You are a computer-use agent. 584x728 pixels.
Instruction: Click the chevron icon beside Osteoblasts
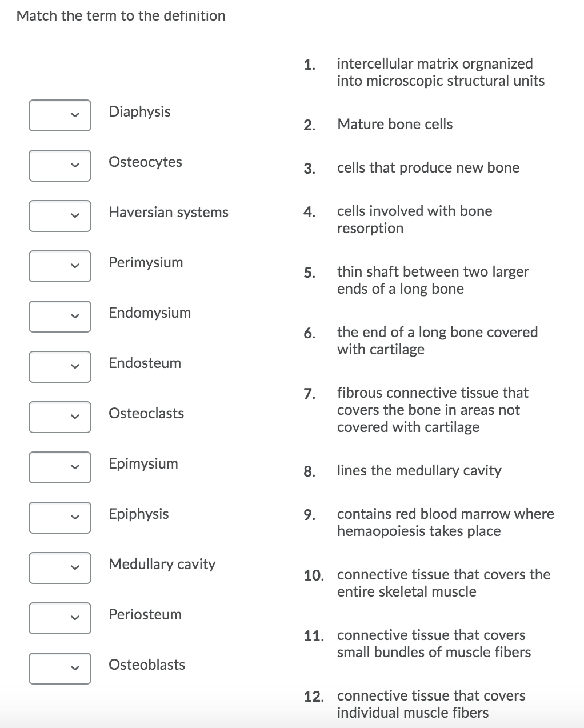74,669
